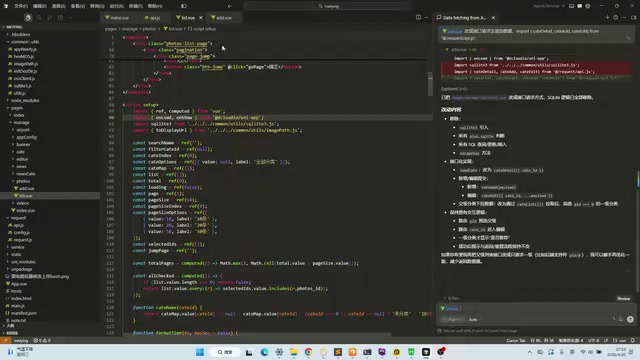Open the Explorer view in the sidebar
Image resolution: width=640 pixels, height=360 pixels.
point(28,18)
